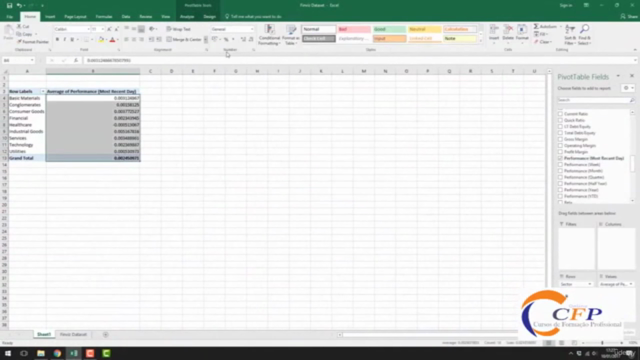This screenshot has width=640, height=360.
Task: Open the General number format dropdown
Action: (252, 29)
